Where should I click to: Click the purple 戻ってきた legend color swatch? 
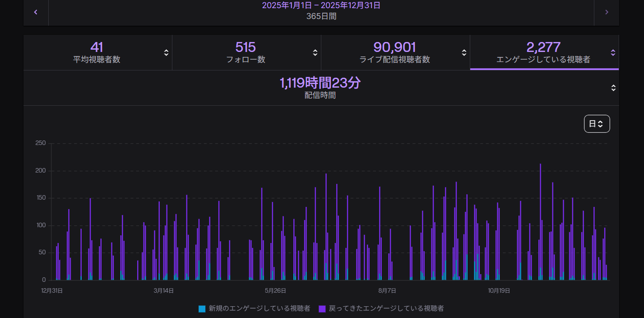[x=322, y=309]
